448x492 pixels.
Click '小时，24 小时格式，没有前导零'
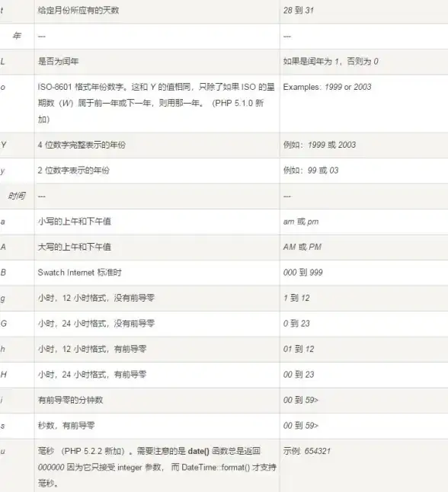pos(96,323)
